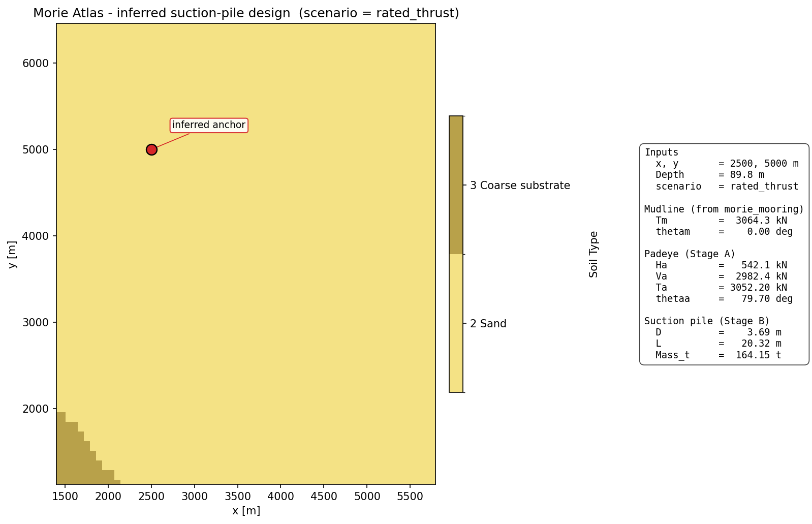Click the "Ha = 542.1 kN" value
The image size is (812, 524).
click(x=721, y=265)
